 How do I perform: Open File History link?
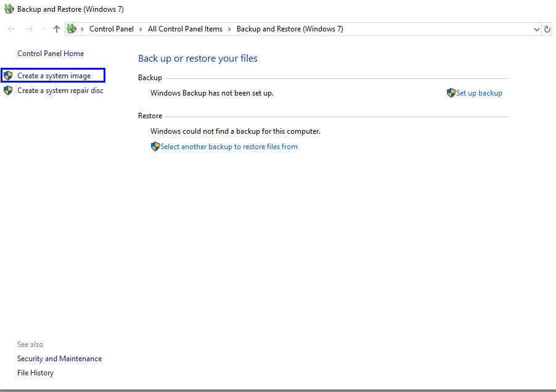(x=36, y=373)
